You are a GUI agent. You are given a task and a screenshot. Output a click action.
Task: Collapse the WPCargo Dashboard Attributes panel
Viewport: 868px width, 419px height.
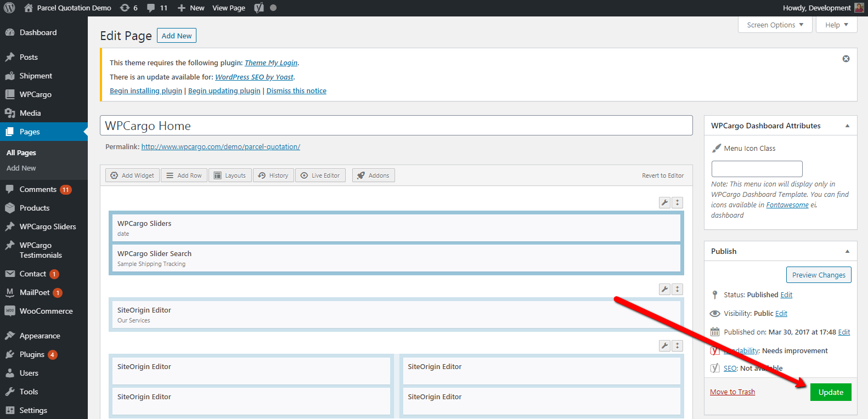pos(847,126)
